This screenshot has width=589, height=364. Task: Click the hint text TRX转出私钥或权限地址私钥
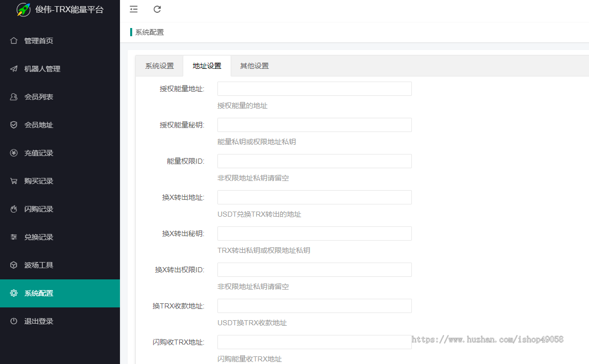tap(264, 250)
